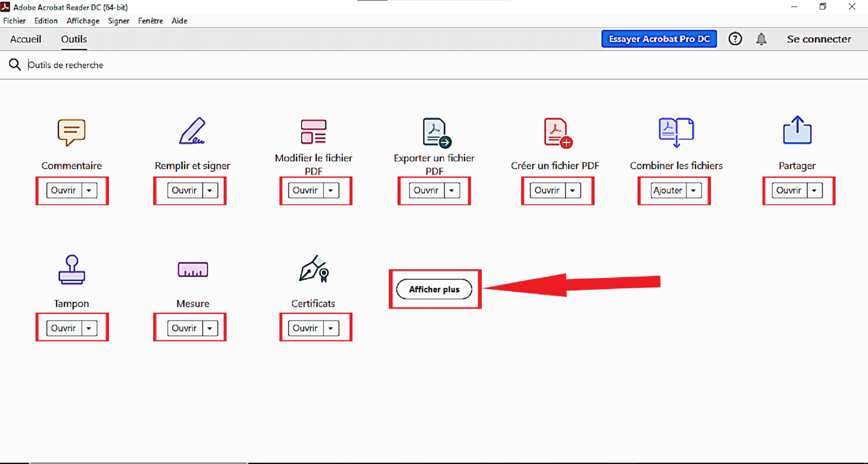Open the Aide menu
The image size is (868, 464).
point(179,21)
